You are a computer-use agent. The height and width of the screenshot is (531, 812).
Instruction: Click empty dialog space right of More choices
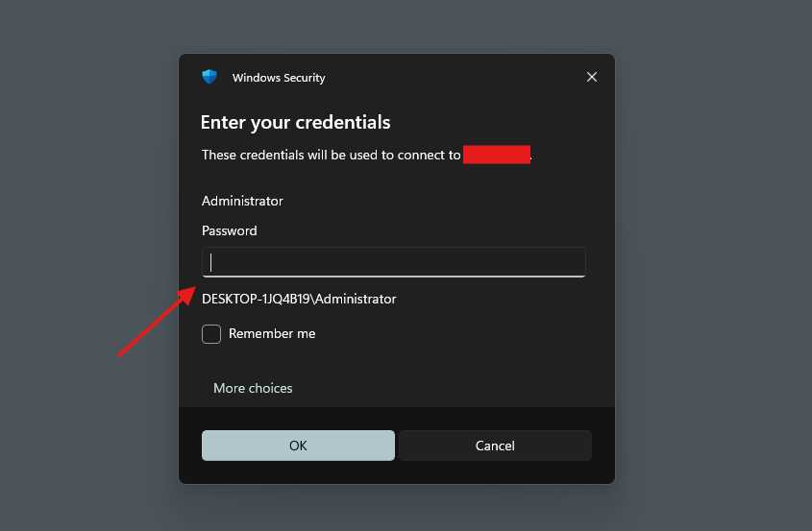pyautogui.click(x=452, y=388)
